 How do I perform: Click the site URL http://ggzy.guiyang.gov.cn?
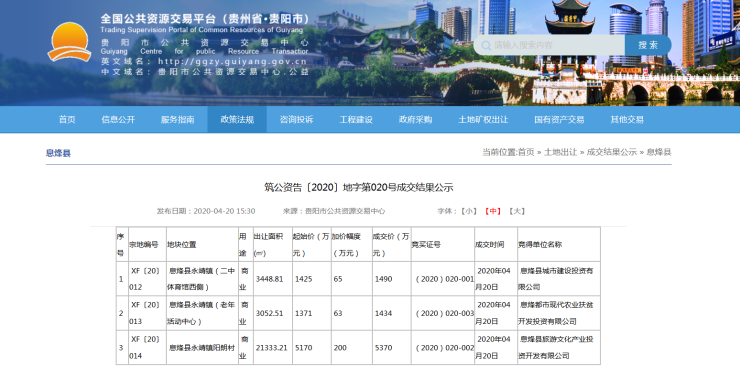233,61
